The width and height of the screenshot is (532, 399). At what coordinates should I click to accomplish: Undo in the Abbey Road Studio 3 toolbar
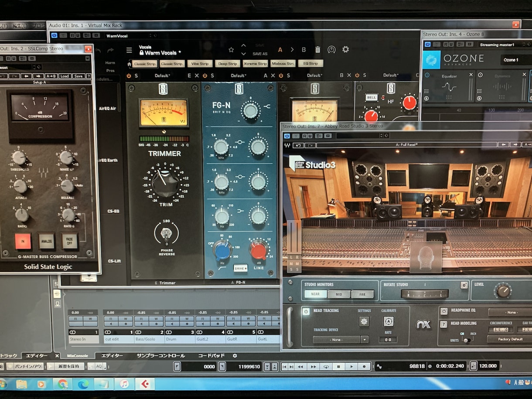pos(299,145)
